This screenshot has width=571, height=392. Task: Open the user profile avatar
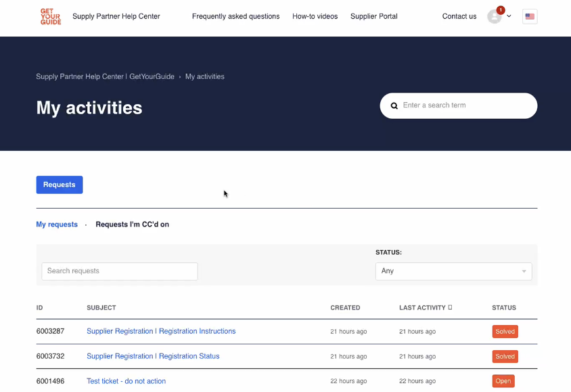495,17
